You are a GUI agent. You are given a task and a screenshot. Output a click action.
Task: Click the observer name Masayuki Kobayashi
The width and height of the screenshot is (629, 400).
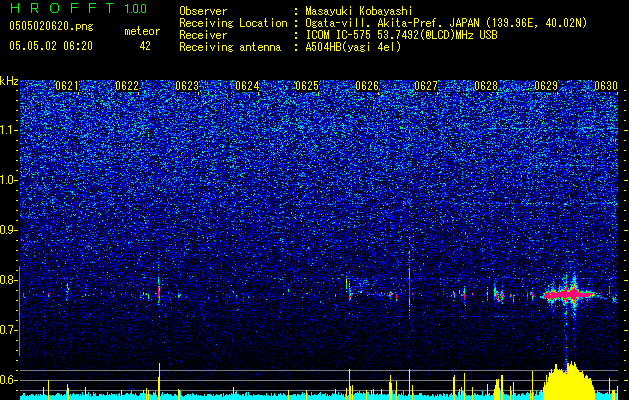tap(359, 11)
